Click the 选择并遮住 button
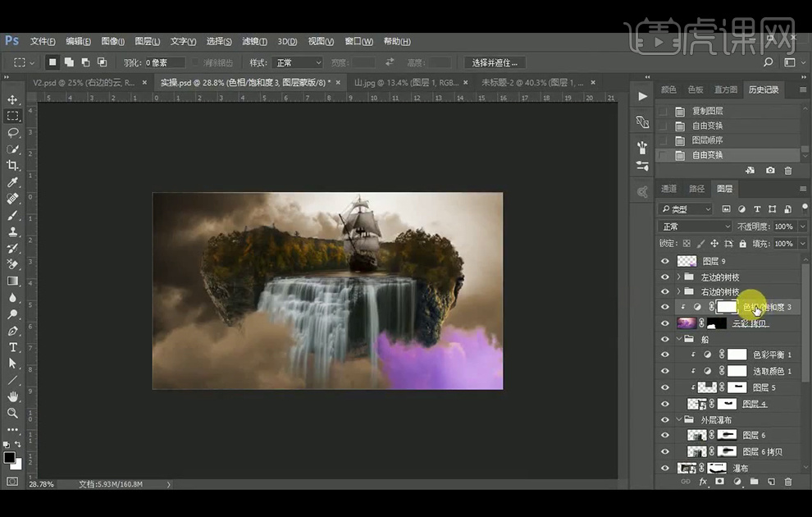This screenshot has height=517, width=812. tap(495, 62)
